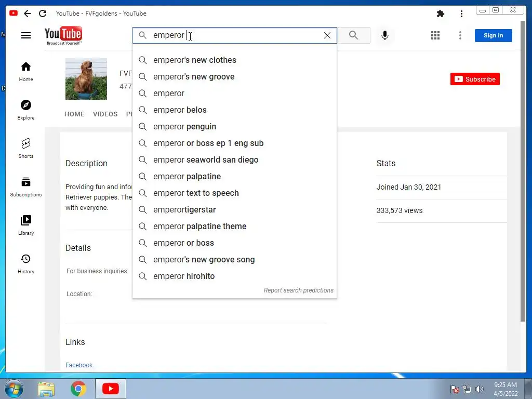The image size is (532, 399).
Task: Open Explore in the sidebar
Action: (26, 110)
